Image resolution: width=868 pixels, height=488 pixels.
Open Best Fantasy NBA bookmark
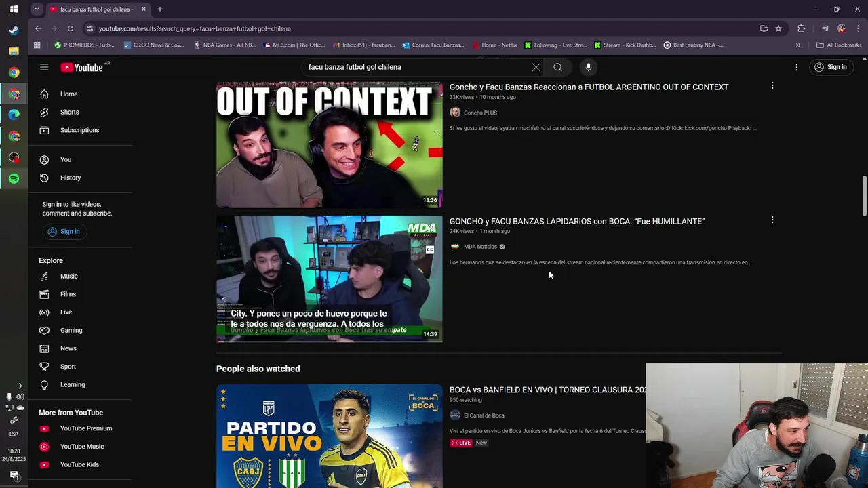[693, 45]
